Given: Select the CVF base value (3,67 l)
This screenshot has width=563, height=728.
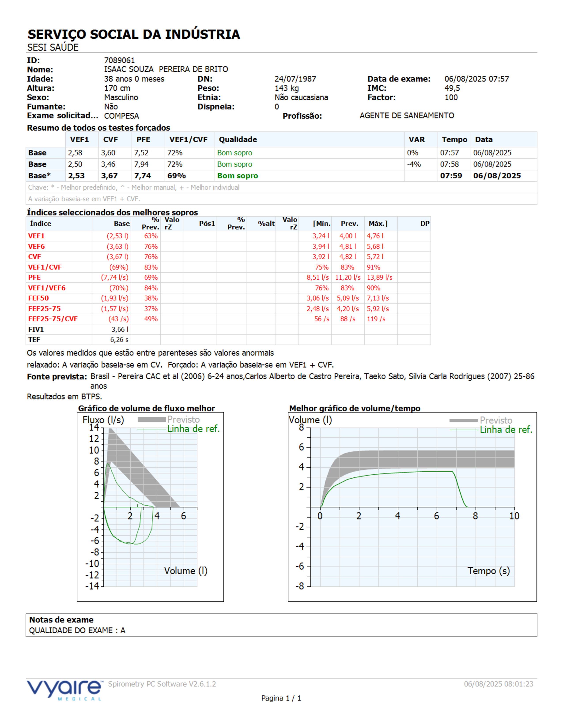Looking at the screenshot, I should click(117, 257).
